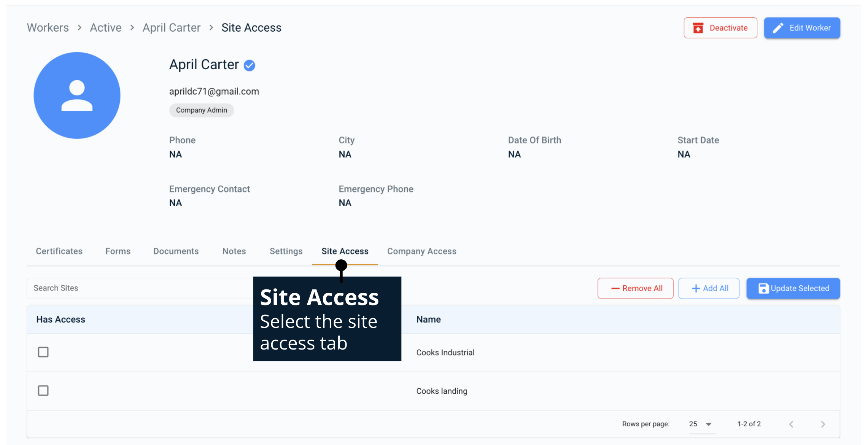The image size is (868, 445).
Task: Click the Active breadcrumb link
Action: click(106, 28)
